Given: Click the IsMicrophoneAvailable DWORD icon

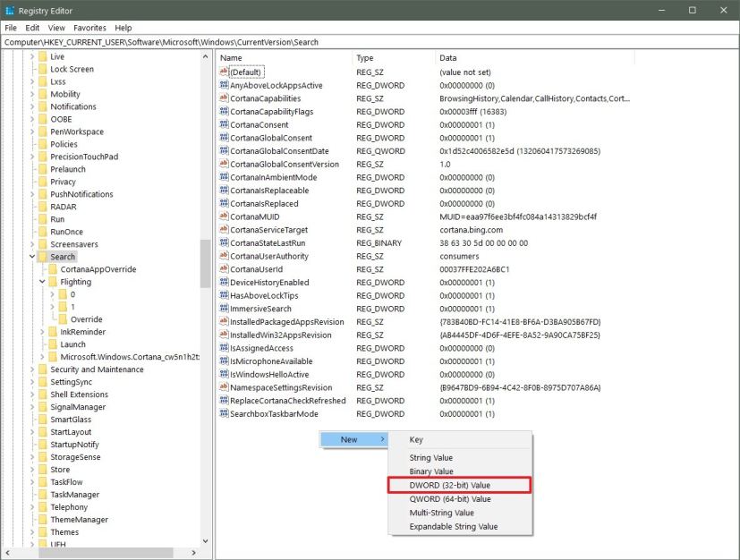Looking at the screenshot, I should tap(224, 361).
